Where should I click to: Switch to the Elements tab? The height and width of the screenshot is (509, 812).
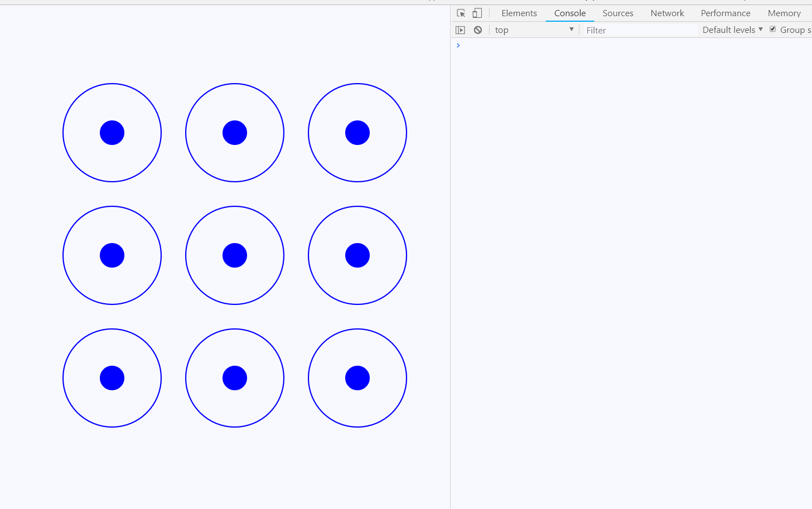[519, 13]
